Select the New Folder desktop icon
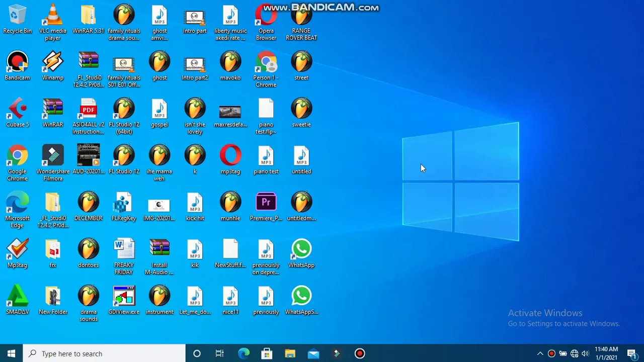This screenshot has width=644, height=362. [x=53, y=300]
